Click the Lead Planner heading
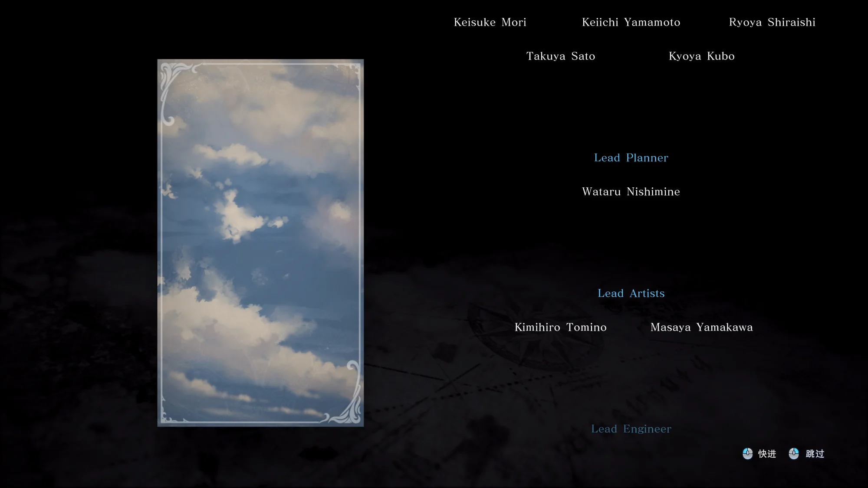This screenshot has width=868, height=488. click(631, 158)
